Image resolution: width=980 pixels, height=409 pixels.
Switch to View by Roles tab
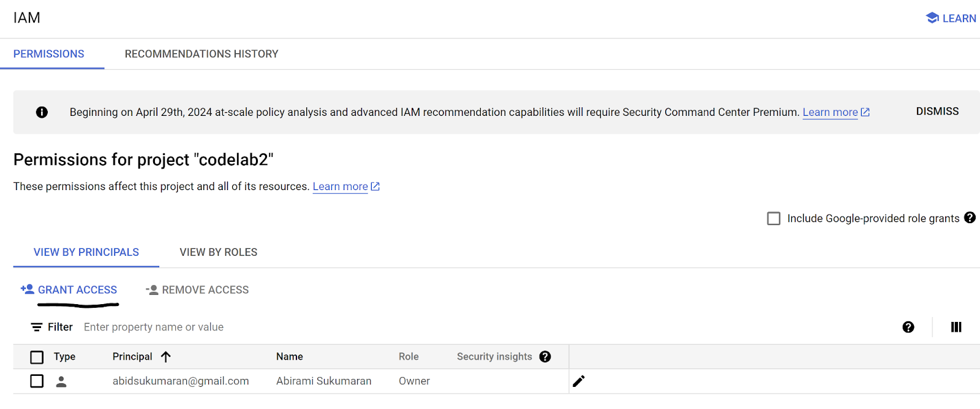point(219,253)
